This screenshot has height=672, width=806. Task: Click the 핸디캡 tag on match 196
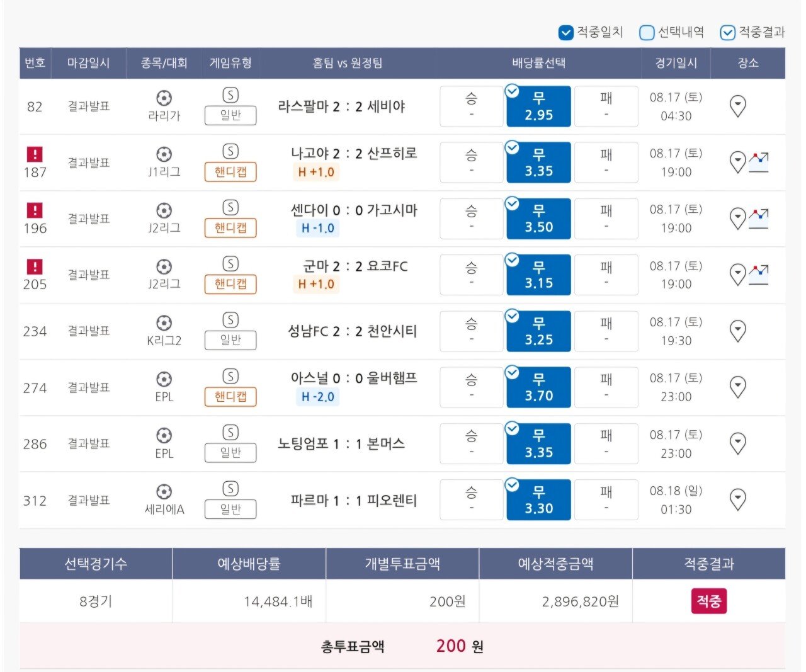click(230, 228)
